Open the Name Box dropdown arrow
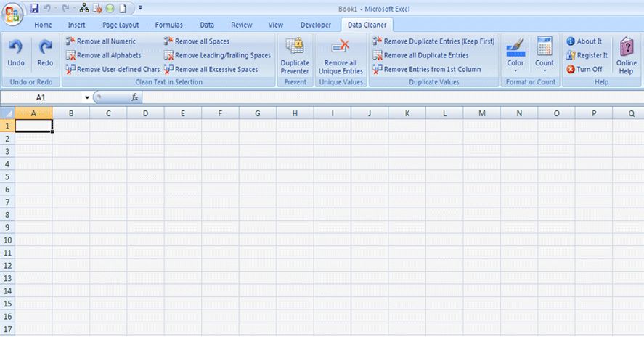The height and width of the screenshot is (337, 644). [87, 97]
